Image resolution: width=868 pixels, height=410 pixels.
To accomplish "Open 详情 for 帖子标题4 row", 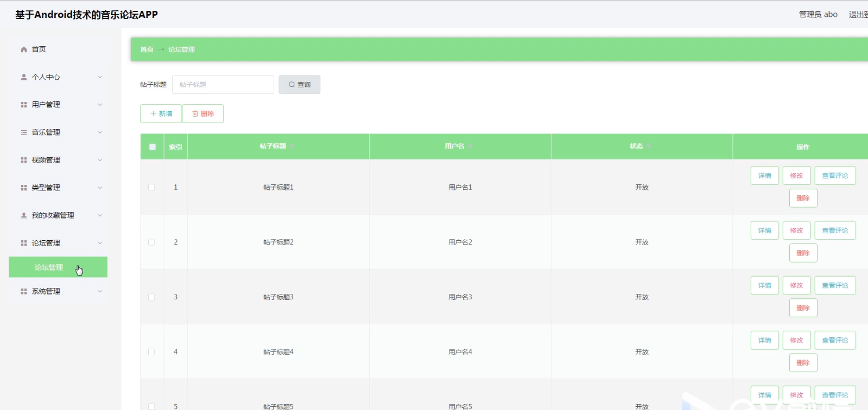I will 765,341.
